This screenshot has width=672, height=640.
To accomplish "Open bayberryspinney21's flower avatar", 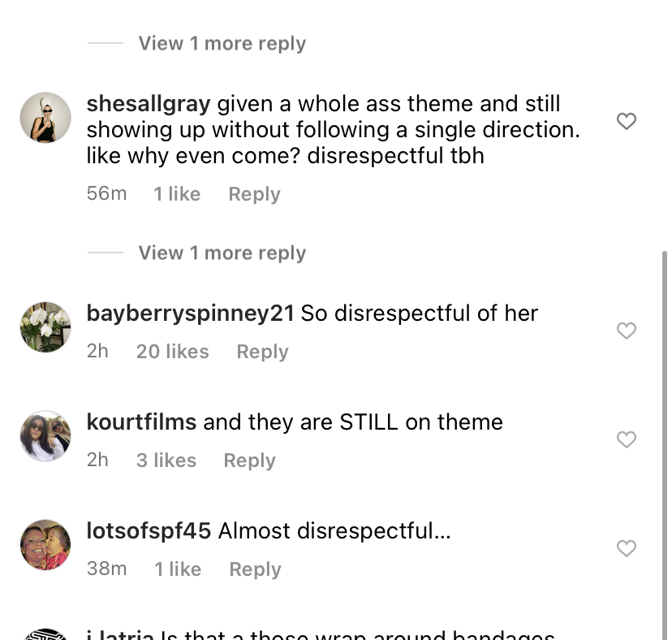I will pos(45,327).
